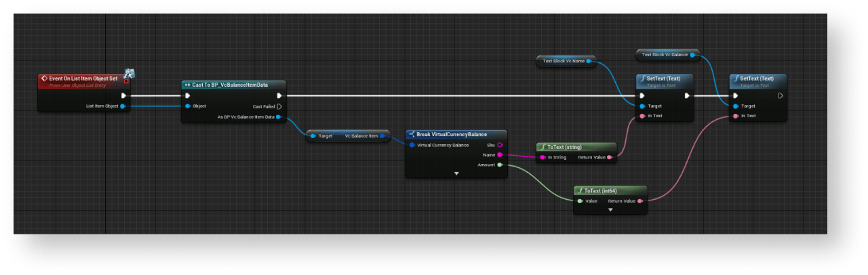868x275 pixels.
Task: Click the green Amount output pin
Action: (x=500, y=165)
